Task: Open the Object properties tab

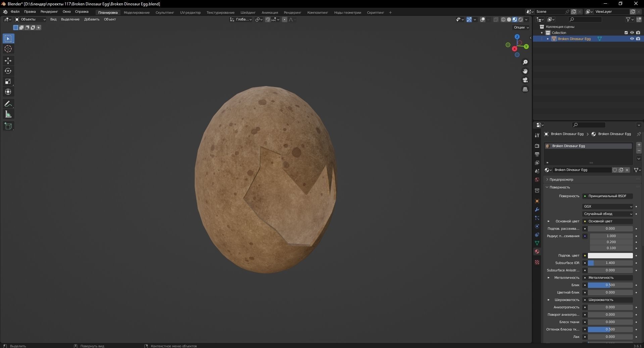Action: point(537,201)
